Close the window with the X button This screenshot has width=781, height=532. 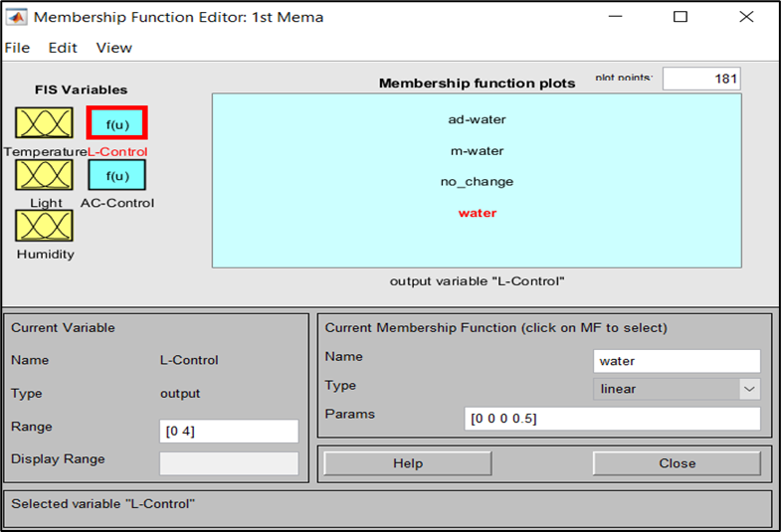(x=746, y=17)
